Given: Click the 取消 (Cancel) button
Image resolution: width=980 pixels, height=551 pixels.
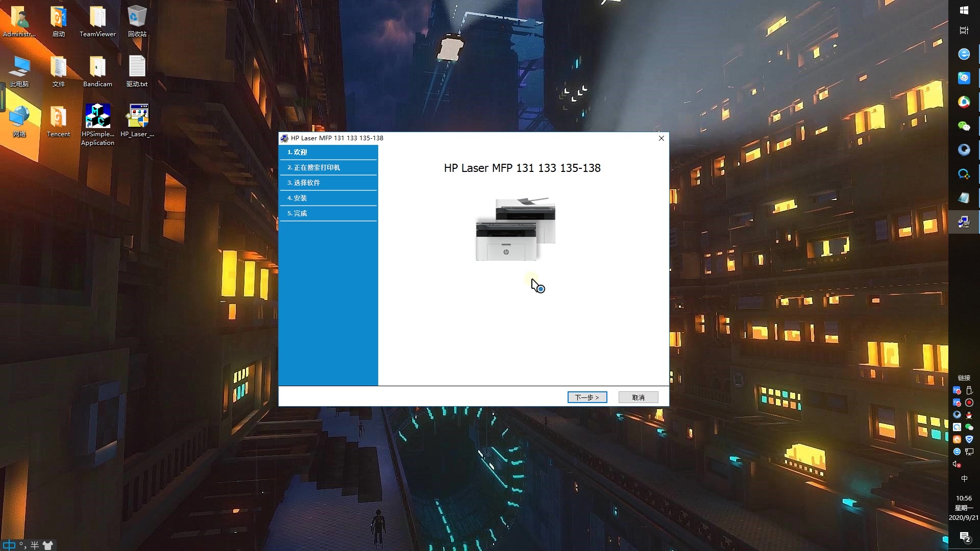Looking at the screenshot, I should coord(638,397).
